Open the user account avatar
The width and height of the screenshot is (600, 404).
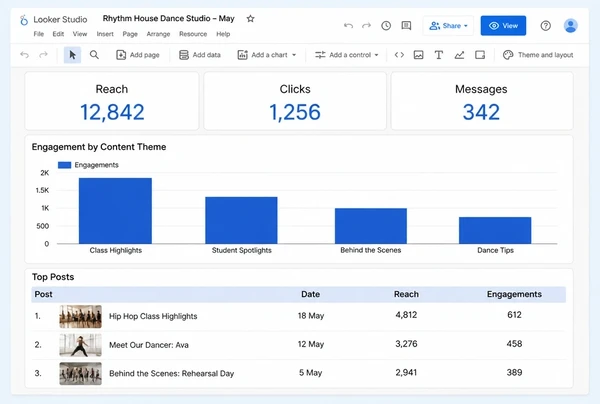[570, 26]
